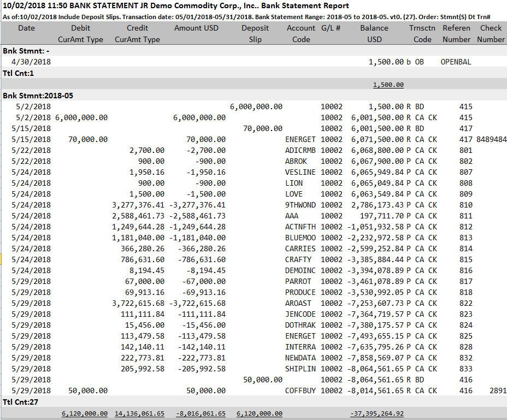Screen dimensions: 507x420
Task: Select the NEWDATA account code
Action: (300, 358)
